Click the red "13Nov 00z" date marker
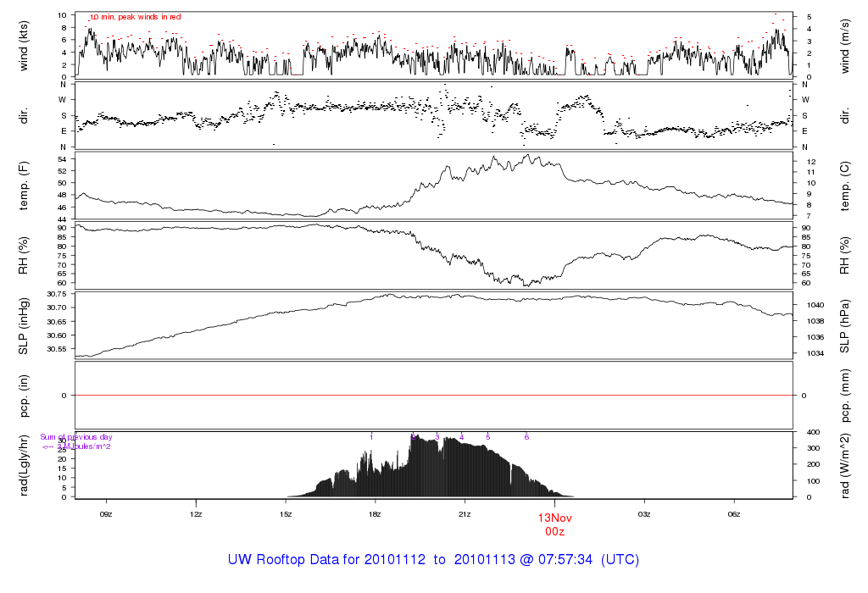This screenshot has height=593, width=868. click(554, 524)
